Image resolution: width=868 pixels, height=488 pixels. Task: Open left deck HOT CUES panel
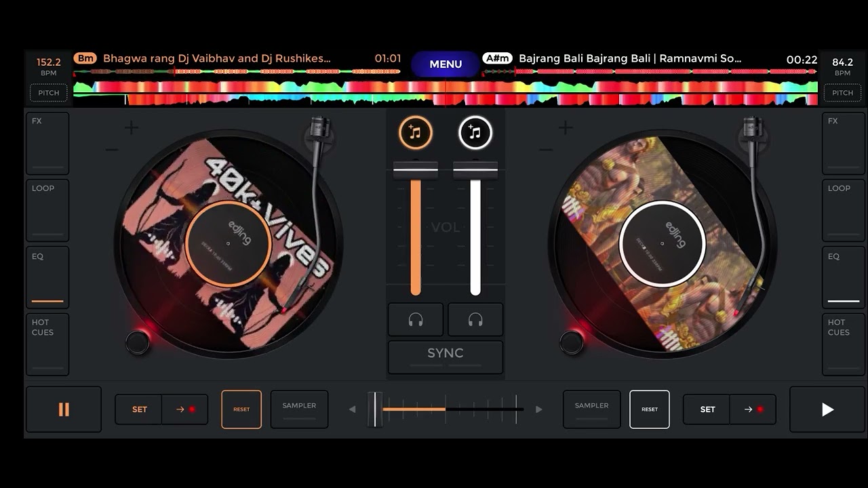[47, 344]
